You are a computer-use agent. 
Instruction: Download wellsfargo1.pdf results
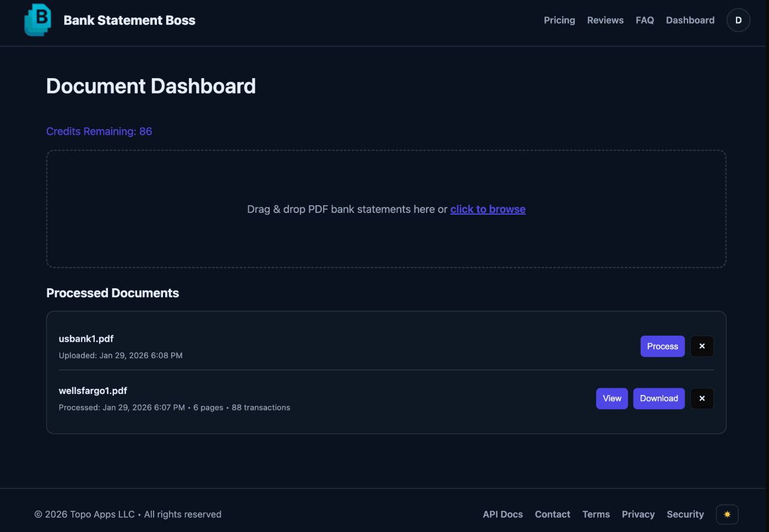coord(659,398)
